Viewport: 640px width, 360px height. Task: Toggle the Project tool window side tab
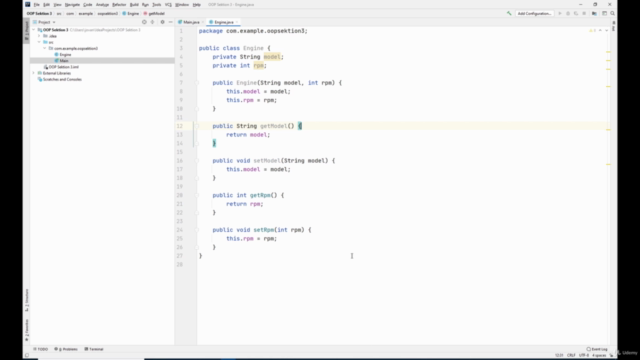(x=27, y=30)
